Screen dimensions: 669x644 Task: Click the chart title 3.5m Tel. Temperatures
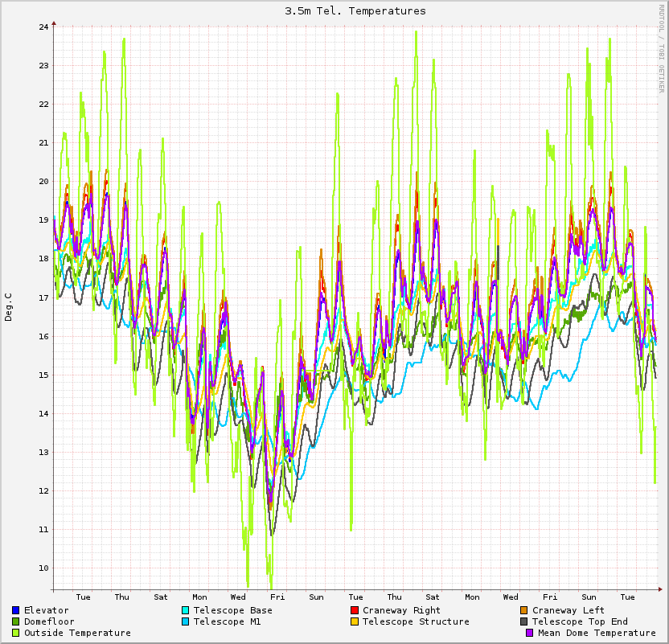point(355,11)
